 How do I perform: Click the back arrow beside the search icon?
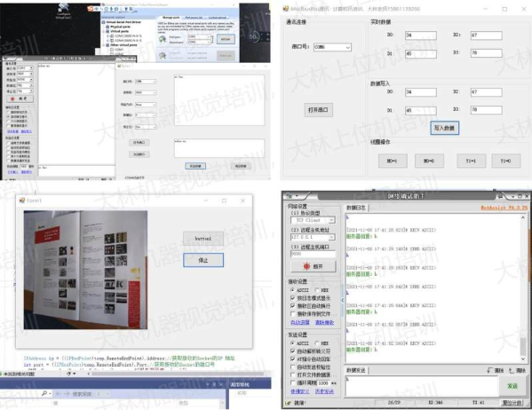pos(58,394)
